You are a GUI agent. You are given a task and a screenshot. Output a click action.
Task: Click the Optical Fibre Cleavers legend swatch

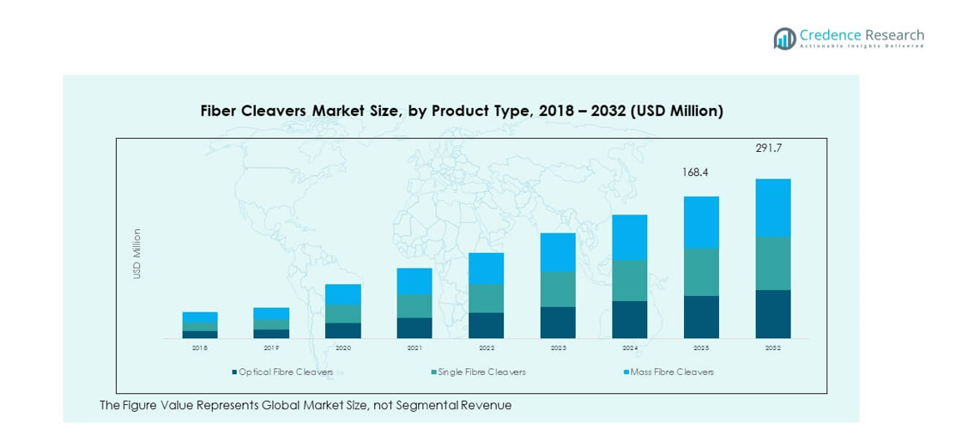pos(233,372)
